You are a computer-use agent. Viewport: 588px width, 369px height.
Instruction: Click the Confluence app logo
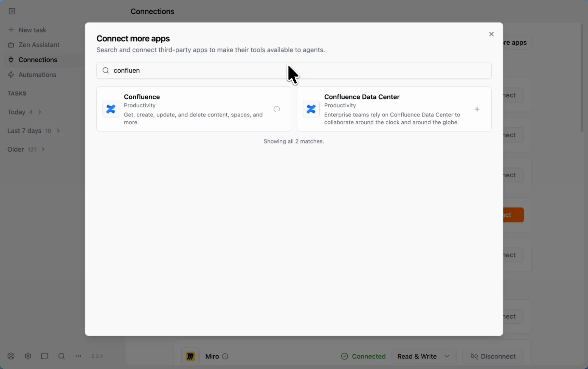[111, 109]
